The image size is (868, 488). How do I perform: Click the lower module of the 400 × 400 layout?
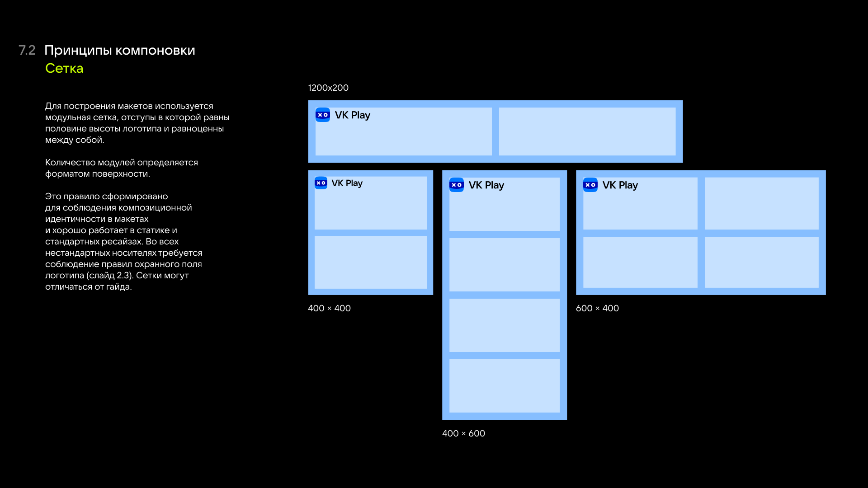(371, 262)
